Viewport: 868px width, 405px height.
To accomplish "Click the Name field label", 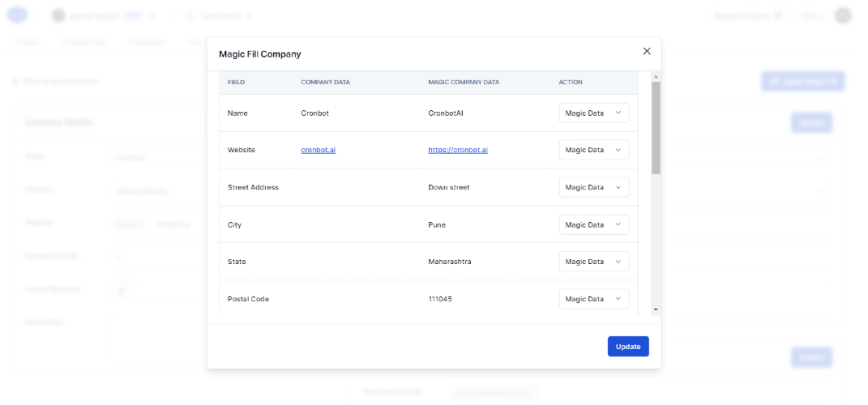I will point(237,113).
